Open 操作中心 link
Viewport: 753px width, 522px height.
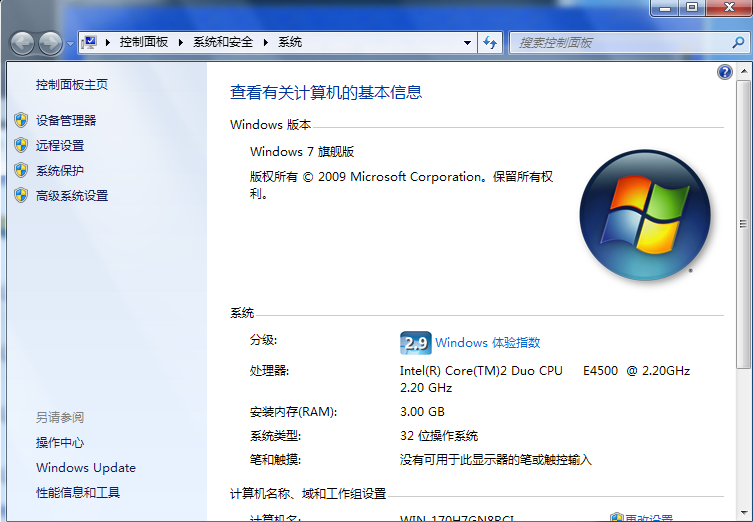(60, 442)
